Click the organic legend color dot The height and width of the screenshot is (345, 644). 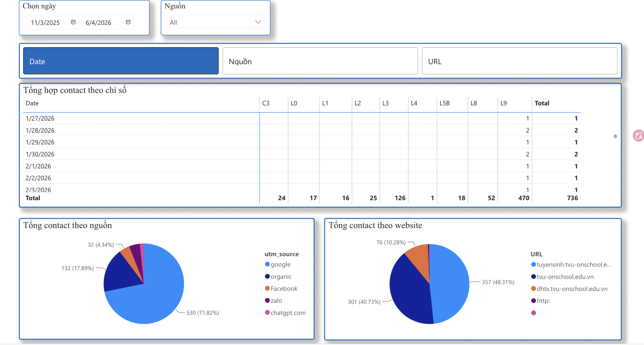tap(267, 276)
